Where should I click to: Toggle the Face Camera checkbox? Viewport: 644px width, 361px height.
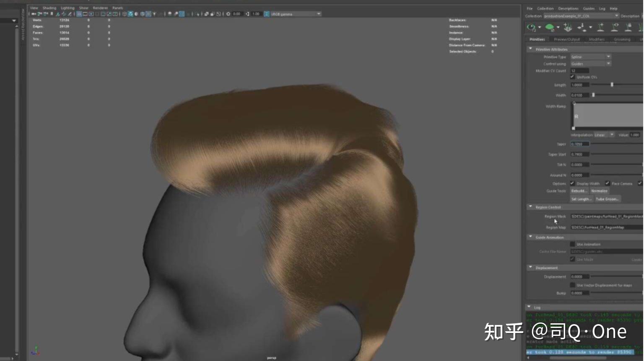click(607, 183)
